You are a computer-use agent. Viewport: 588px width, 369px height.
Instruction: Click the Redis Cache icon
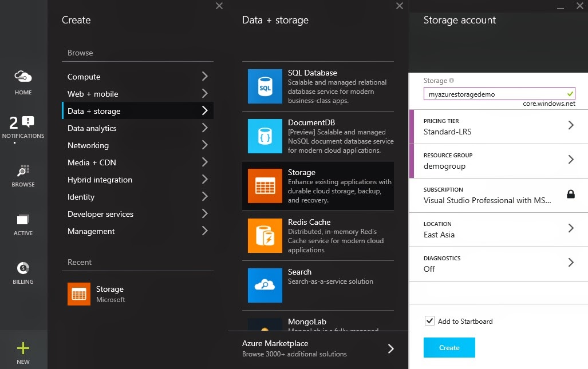(265, 236)
